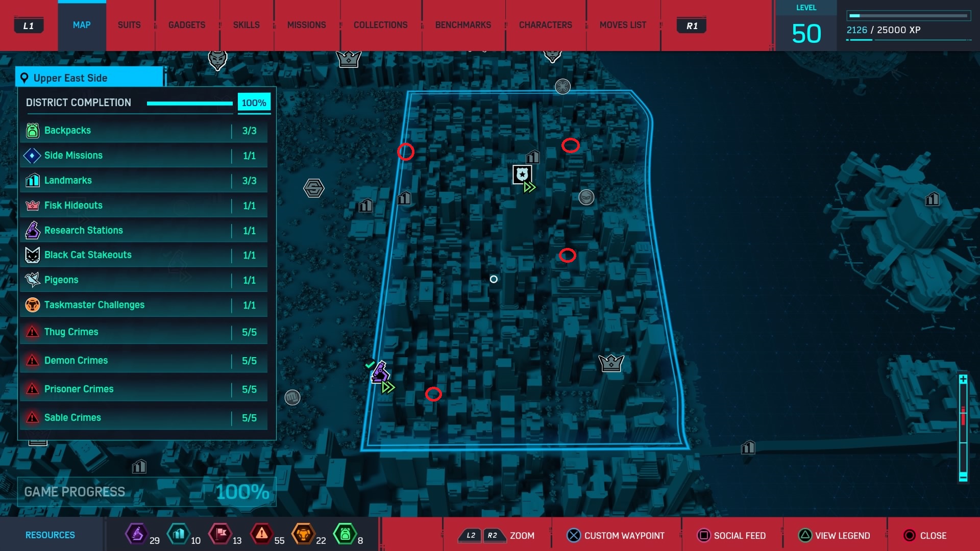Image resolution: width=980 pixels, height=551 pixels.
Task: Click the teal landmark token resource icon
Action: pyautogui.click(x=178, y=534)
